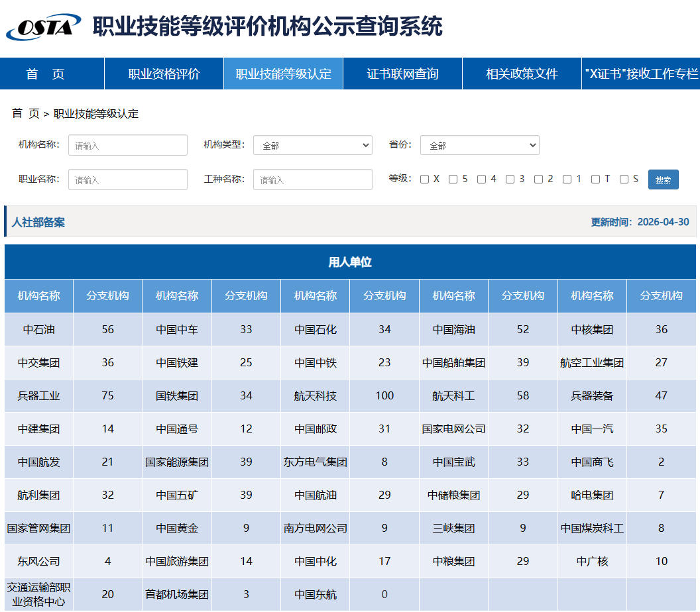Focus the 机构名称 input field
700x612 pixels.
pyautogui.click(x=128, y=145)
